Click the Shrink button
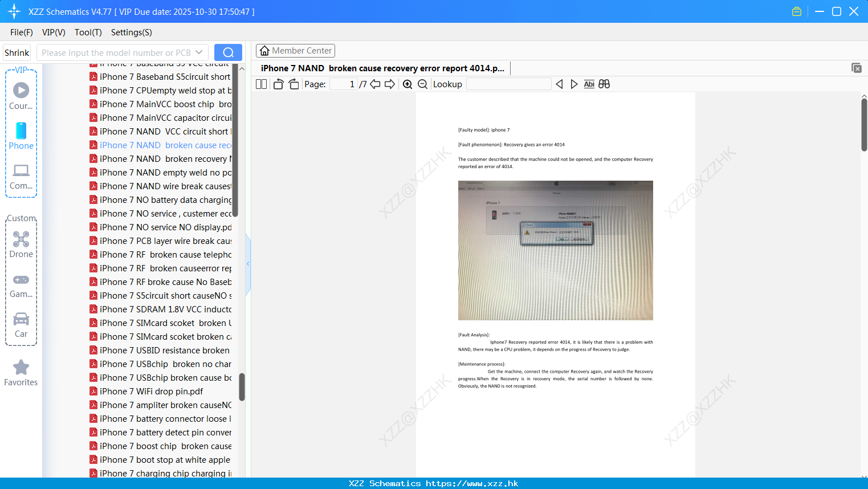The height and width of the screenshot is (489, 868). coord(17,52)
